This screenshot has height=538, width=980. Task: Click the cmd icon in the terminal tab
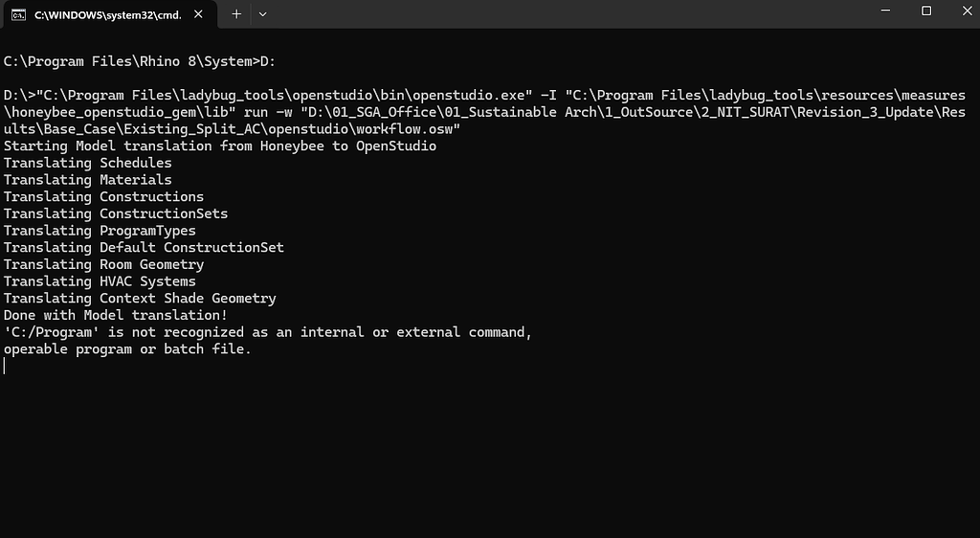point(19,14)
